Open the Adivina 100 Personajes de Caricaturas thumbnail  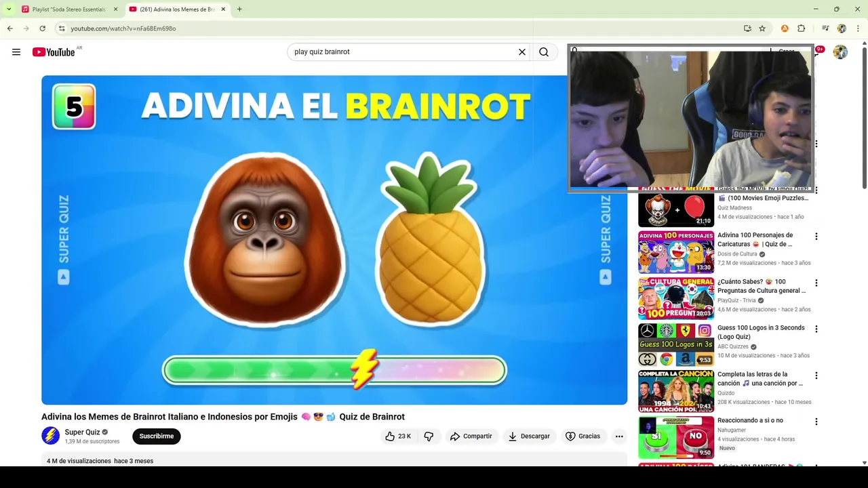676,252
